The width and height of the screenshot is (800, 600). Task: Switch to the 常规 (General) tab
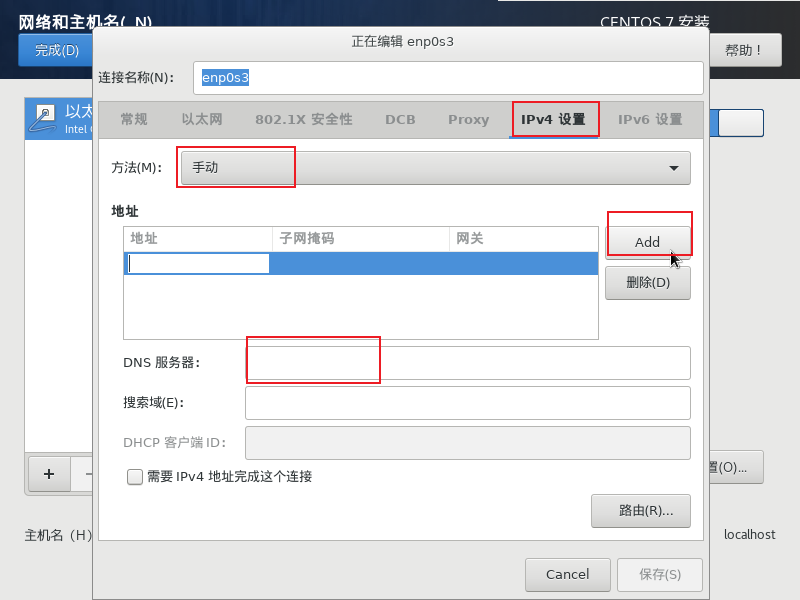[134, 119]
